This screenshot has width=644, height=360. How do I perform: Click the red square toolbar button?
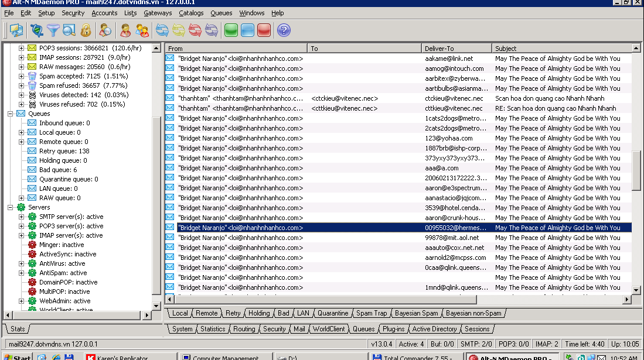pyautogui.click(x=264, y=30)
